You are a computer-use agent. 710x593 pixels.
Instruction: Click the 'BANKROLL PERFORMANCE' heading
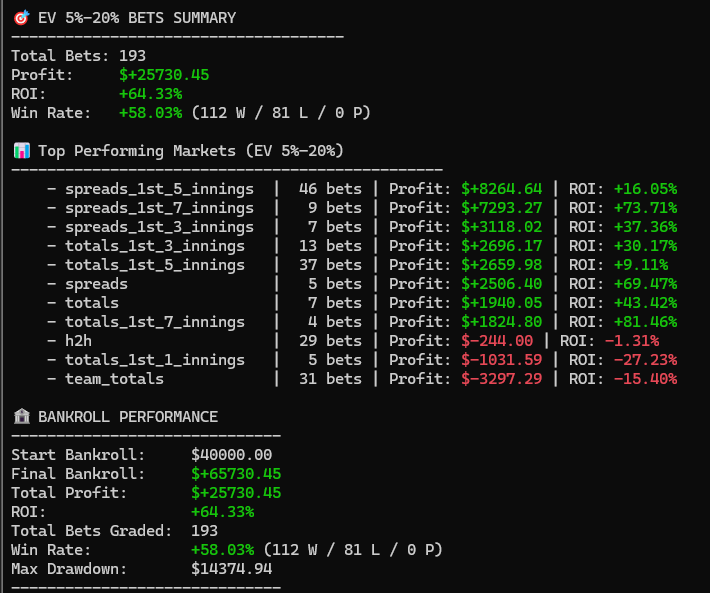(128, 417)
